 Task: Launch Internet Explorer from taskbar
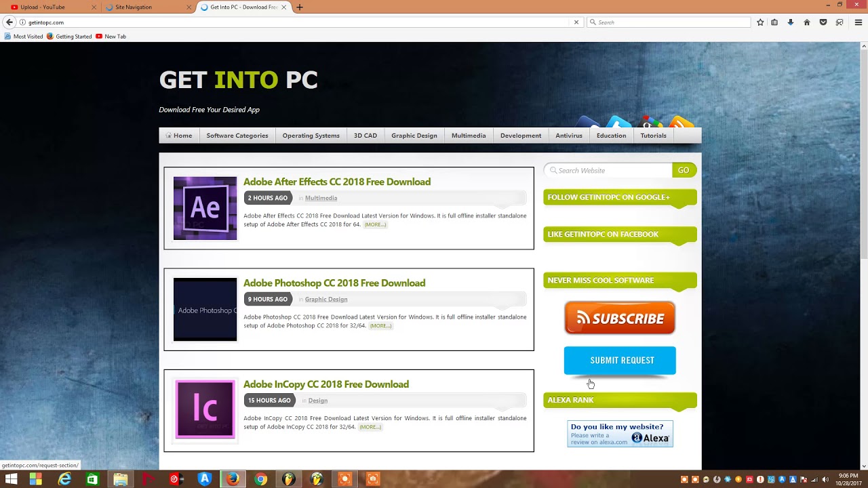(64, 479)
